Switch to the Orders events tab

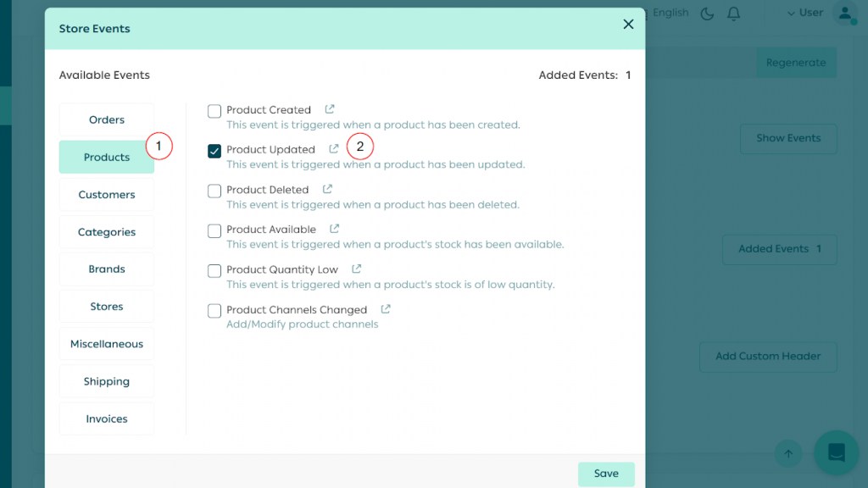[x=107, y=120]
